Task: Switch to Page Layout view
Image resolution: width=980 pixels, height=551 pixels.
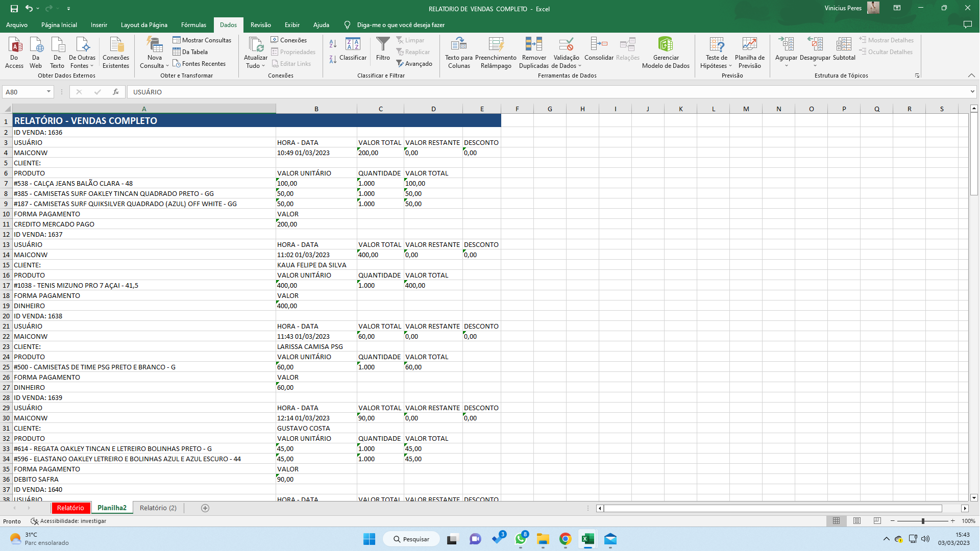Action: pos(857,521)
